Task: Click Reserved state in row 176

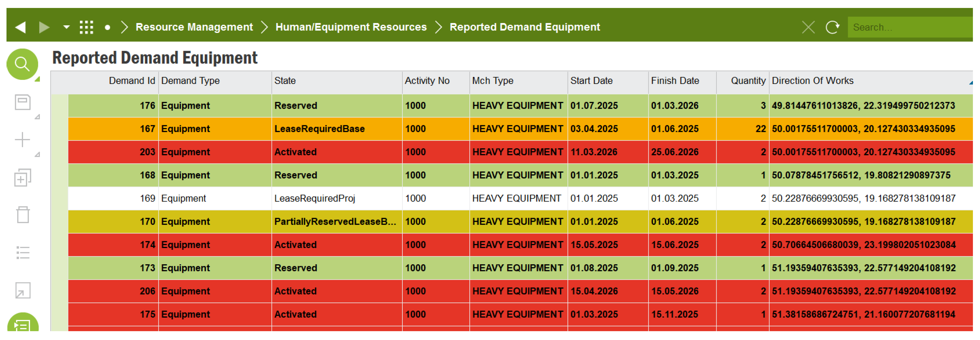Action: (x=337, y=105)
